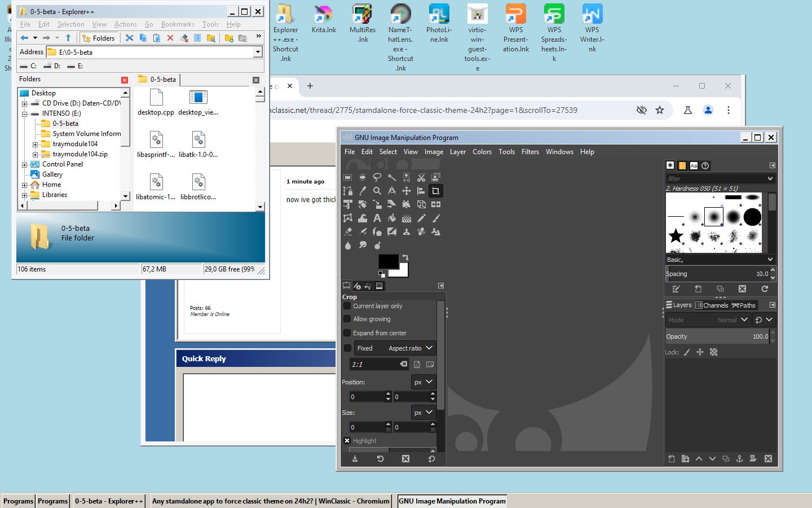Expand the traymodule104.zip tree item
The height and width of the screenshot is (508, 812).
click(36, 154)
